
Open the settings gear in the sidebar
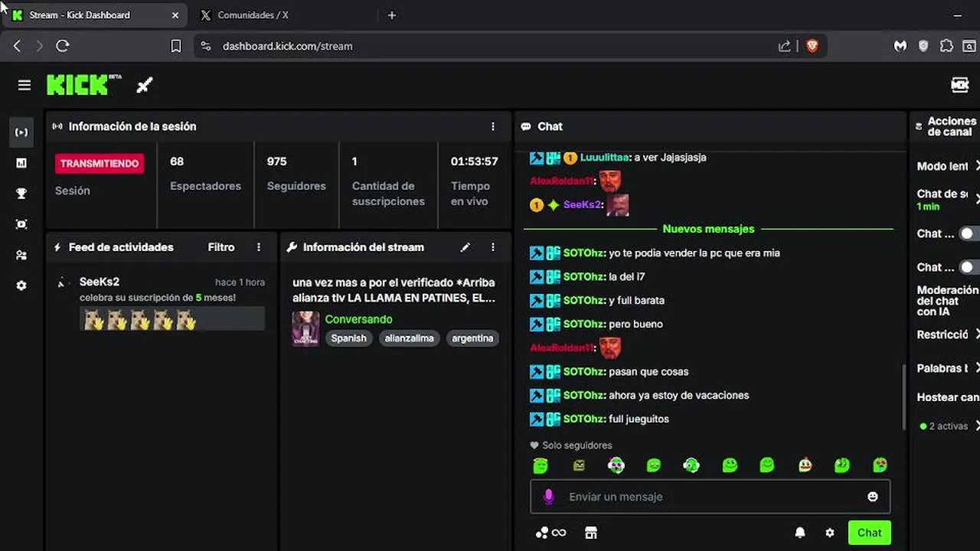tap(21, 285)
